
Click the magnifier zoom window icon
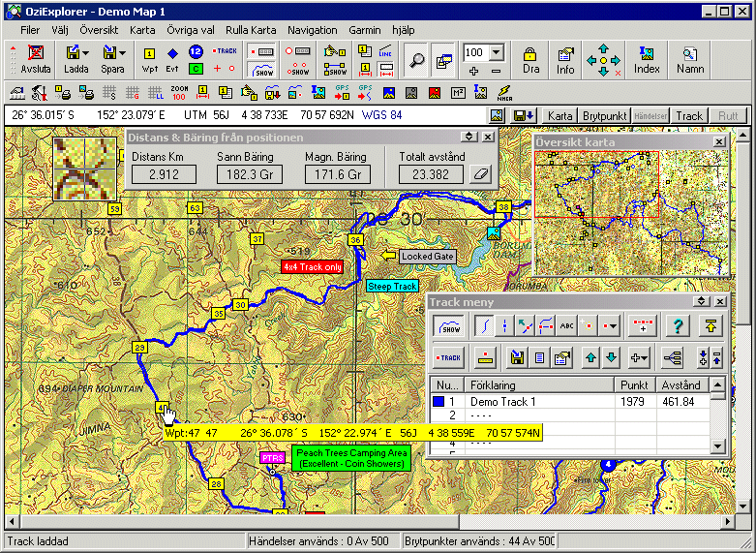pos(416,60)
